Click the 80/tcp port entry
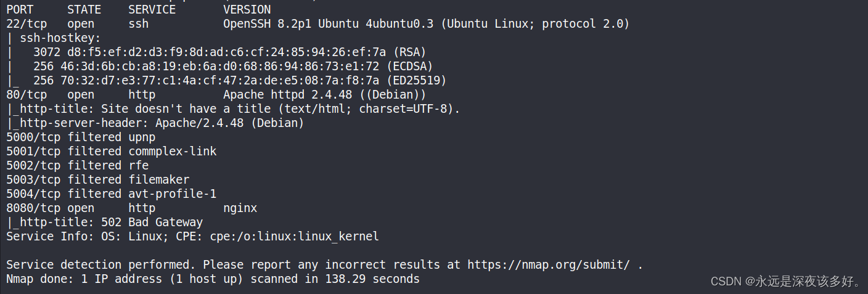 [27, 94]
